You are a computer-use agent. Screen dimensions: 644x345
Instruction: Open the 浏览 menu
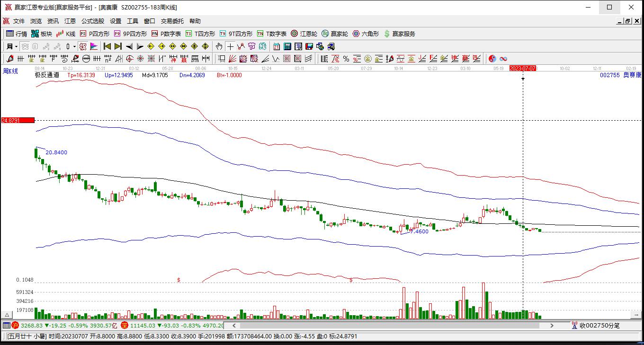[x=36, y=21]
